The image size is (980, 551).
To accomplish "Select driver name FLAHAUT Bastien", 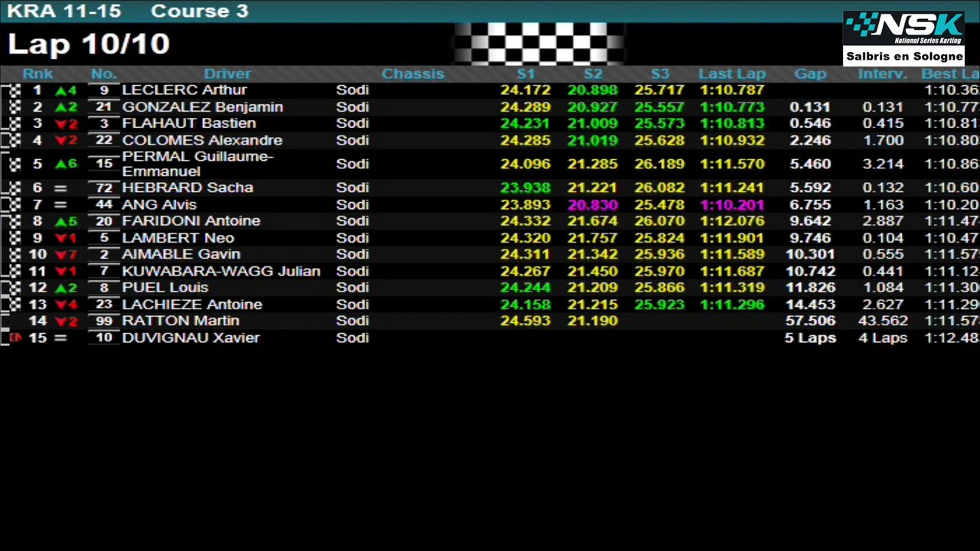I will click(x=189, y=124).
